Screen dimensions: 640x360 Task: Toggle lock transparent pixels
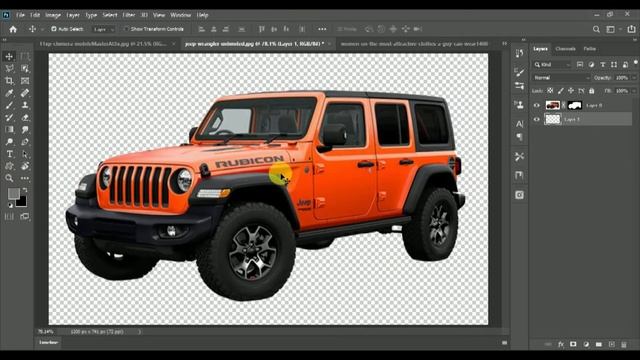coord(550,91)
